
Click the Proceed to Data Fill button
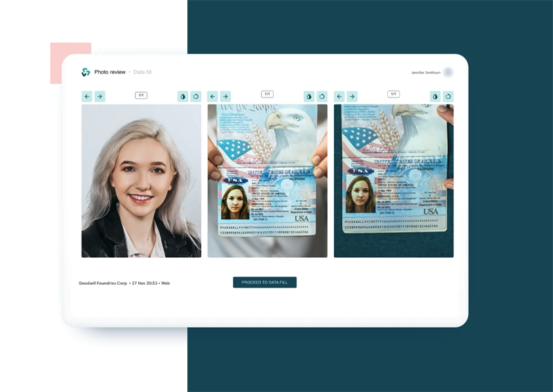[265, 282]
